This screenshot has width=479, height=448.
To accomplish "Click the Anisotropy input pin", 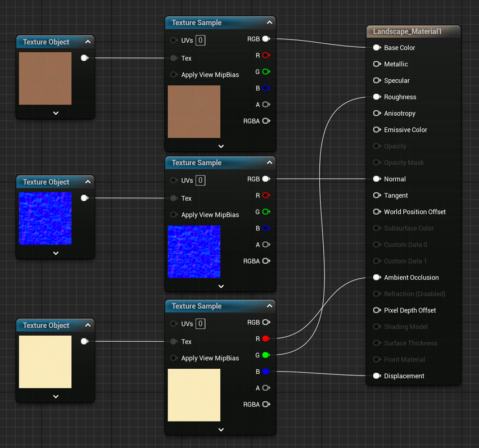I will point(377,114).
